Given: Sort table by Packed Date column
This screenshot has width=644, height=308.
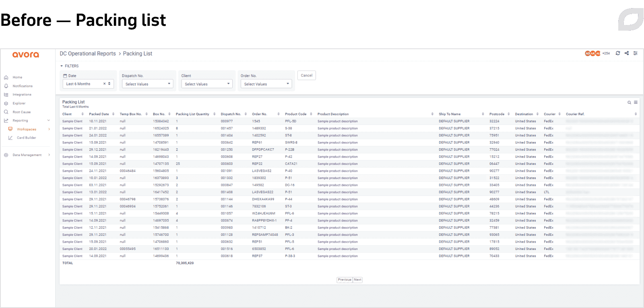Looking at the screenshot, I should (x=113, y=114).
